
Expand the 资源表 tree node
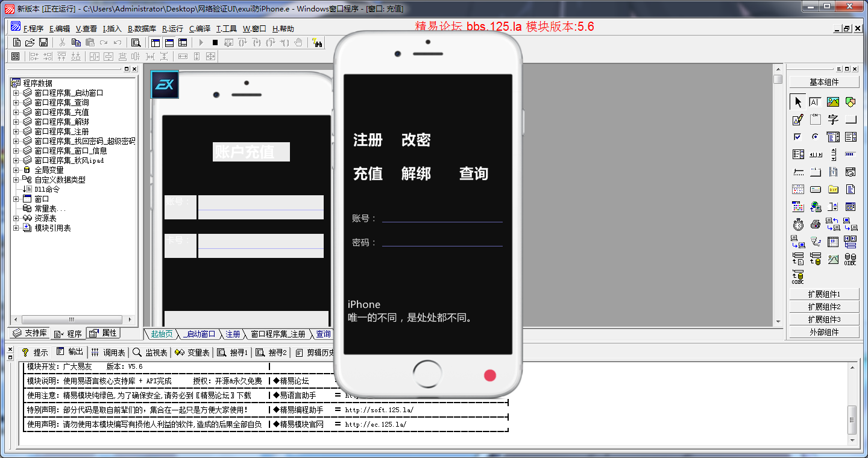pyautogui.click(x=16, y=218)
